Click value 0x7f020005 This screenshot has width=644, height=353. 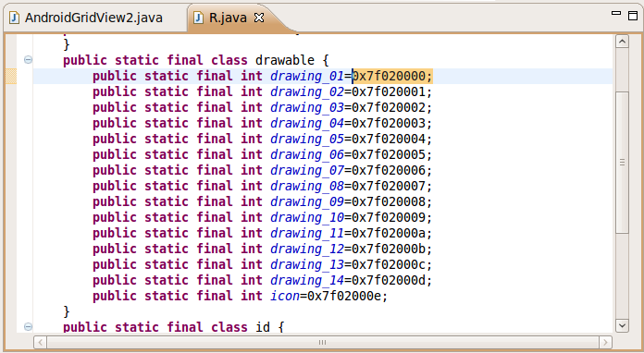point(389,154)
